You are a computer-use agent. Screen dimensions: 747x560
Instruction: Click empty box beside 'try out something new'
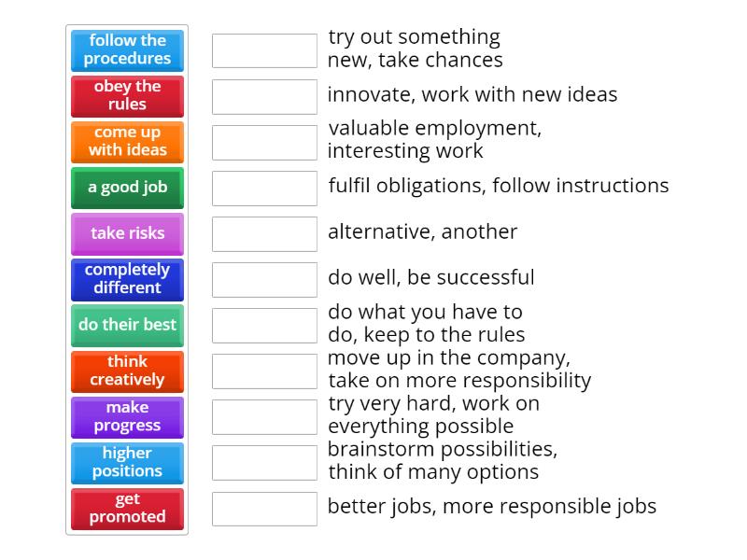(264, 50)
